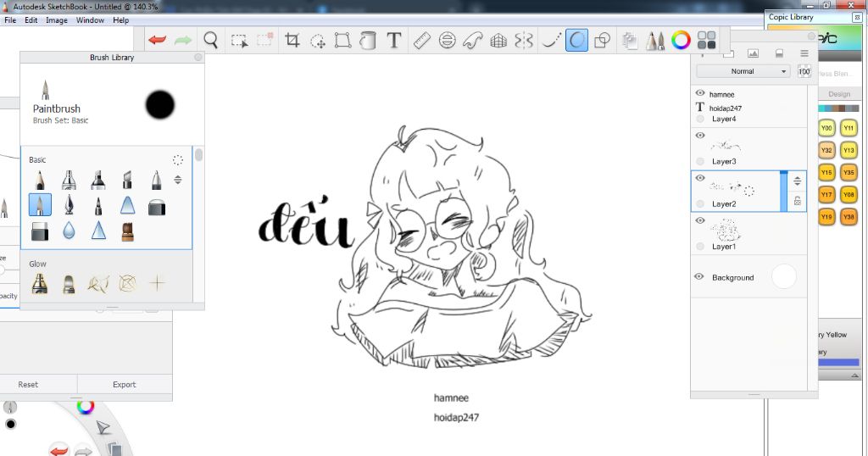Click Layer2 reorder up-down arrows

(797, 181)
